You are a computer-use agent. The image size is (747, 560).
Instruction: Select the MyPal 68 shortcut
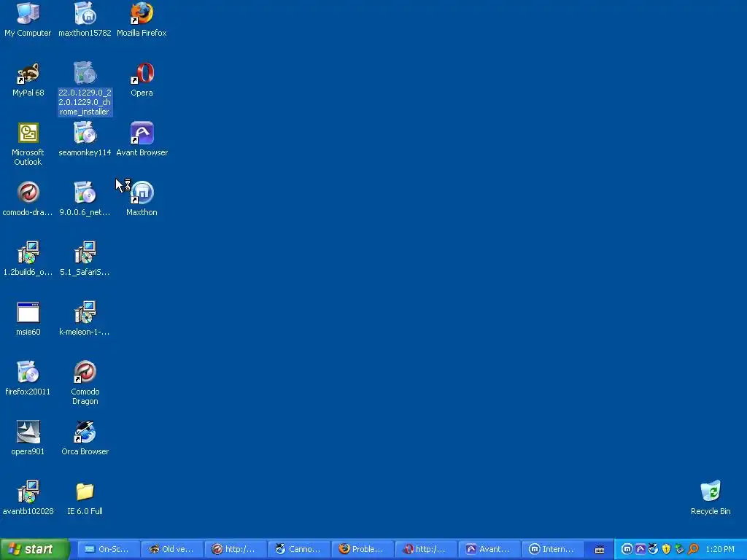pyautogui.click(x=28, y=79)
